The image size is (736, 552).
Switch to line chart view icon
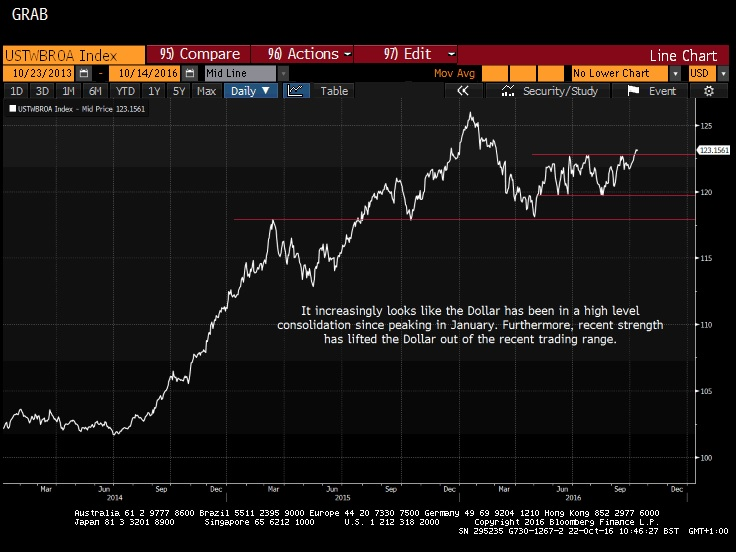[296, 91]
